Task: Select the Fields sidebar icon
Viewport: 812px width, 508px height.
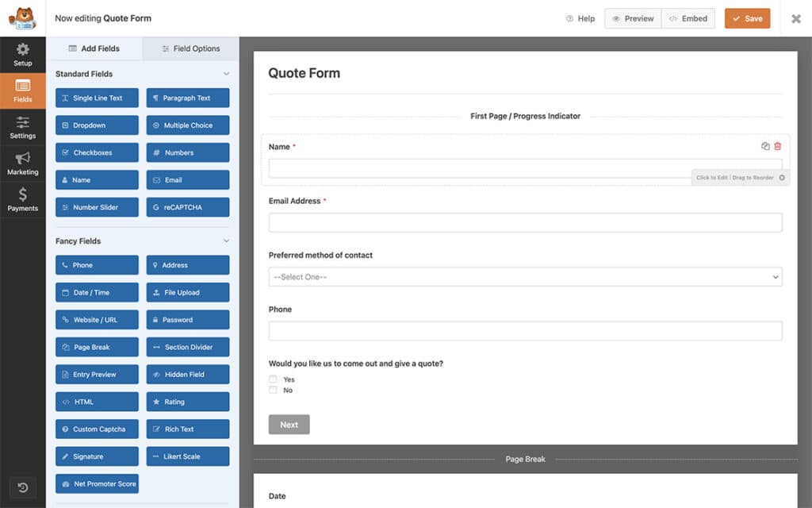Action: [23, 90]
